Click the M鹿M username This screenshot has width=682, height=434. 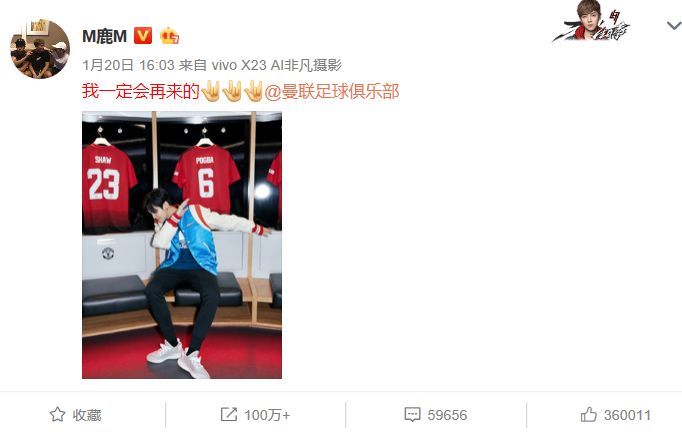pyautogui.click(x=104, y=36)
